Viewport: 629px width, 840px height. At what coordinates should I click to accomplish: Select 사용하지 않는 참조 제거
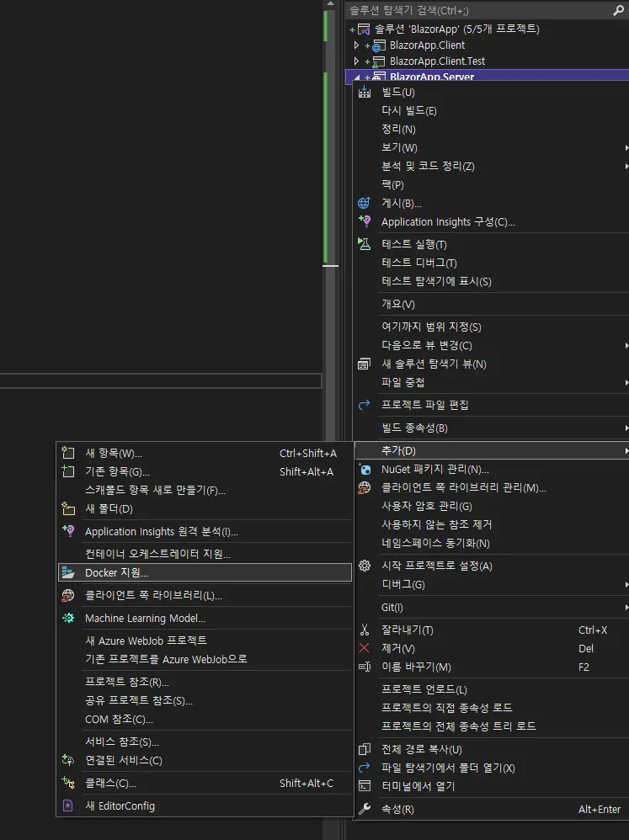[436, 524]
